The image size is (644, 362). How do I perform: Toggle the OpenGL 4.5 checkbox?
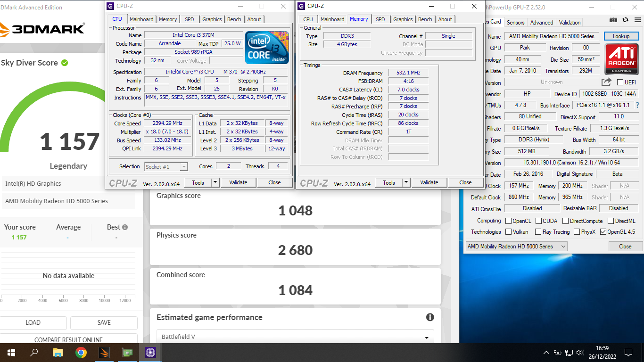pyautogui.click(x=603, y=231)
